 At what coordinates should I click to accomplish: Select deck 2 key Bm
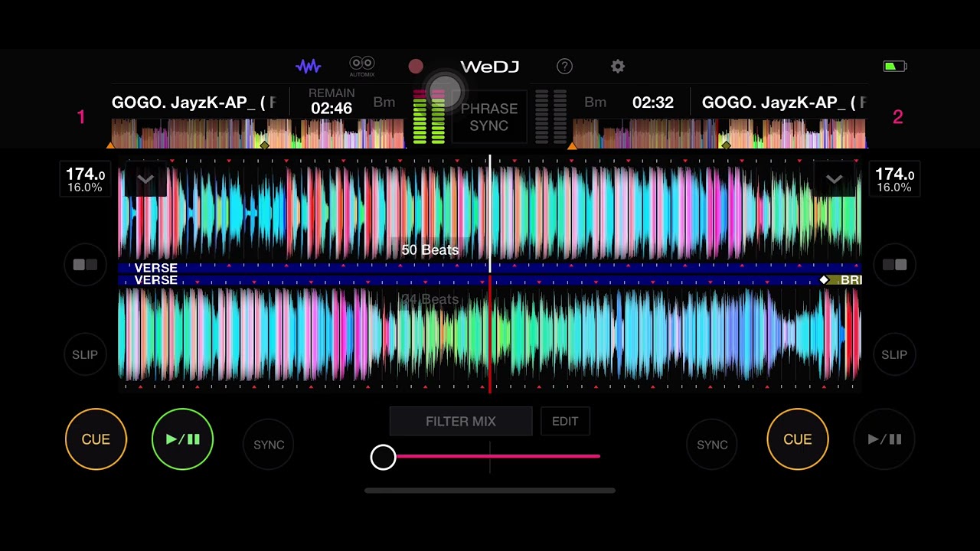(x=595, y=103)
